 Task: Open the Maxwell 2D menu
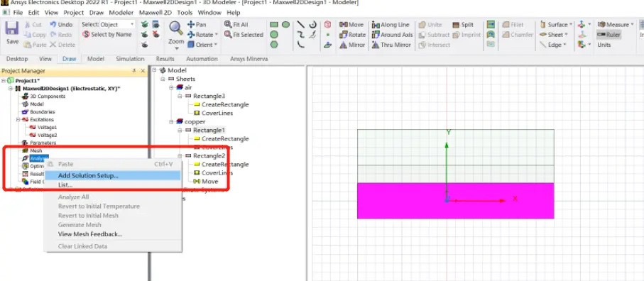click(x=155, y=13)
